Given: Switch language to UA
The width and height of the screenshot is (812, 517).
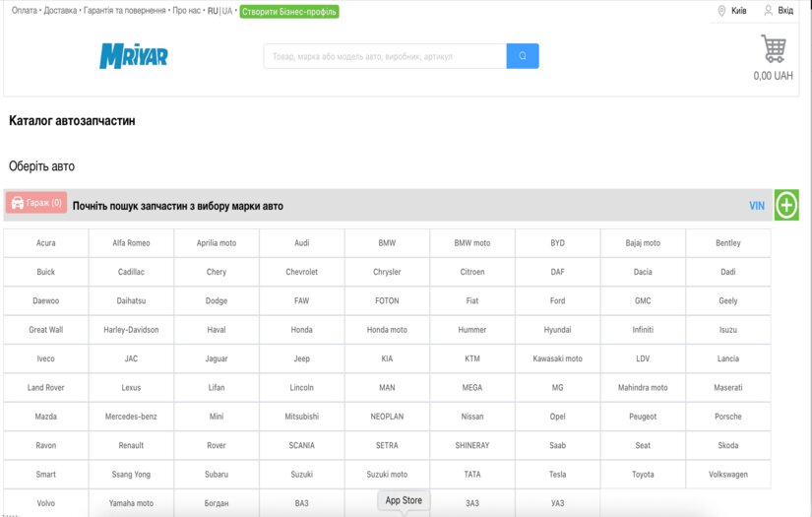Looking at the screenshot, I should (x=227, y=11).
